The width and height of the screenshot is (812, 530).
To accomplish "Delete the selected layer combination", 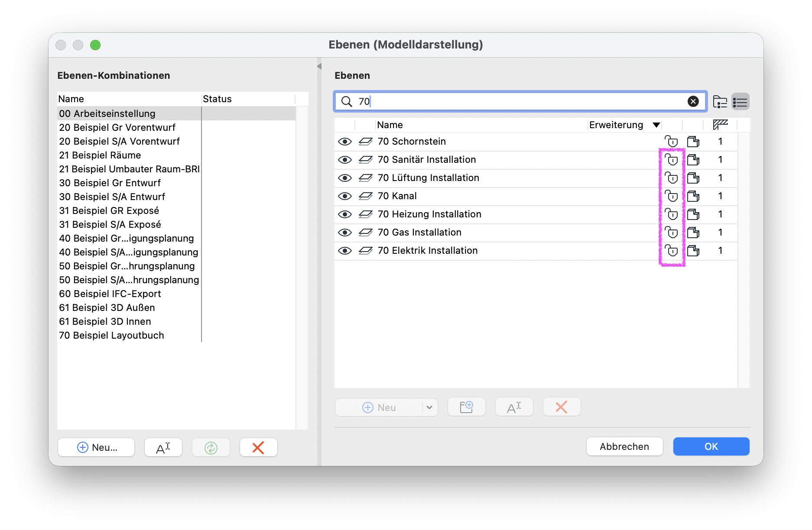I will [x=259, y=447].
